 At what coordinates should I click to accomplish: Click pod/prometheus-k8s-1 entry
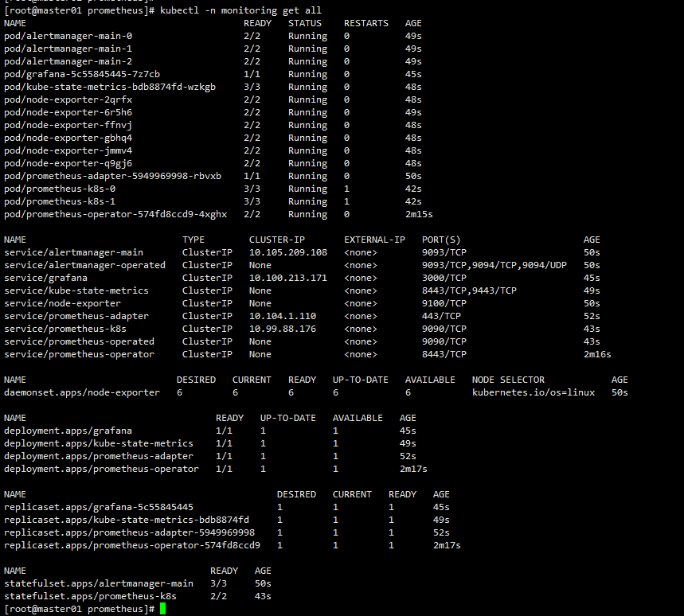pos(60,201)
